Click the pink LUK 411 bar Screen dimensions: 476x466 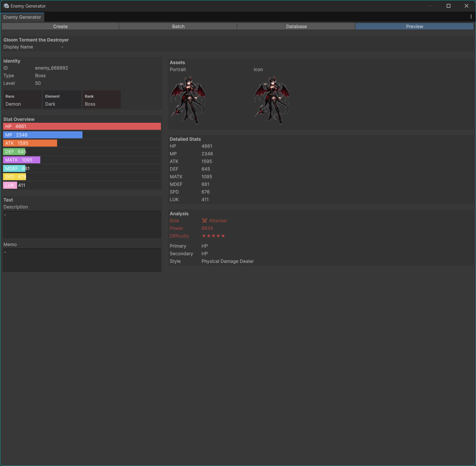(x=10, y=185)
